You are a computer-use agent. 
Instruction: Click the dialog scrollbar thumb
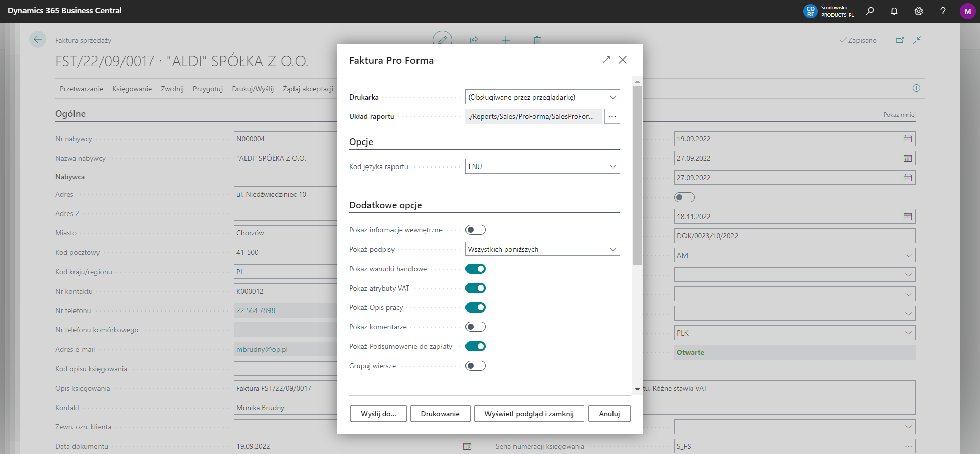[x=638, y=175]
